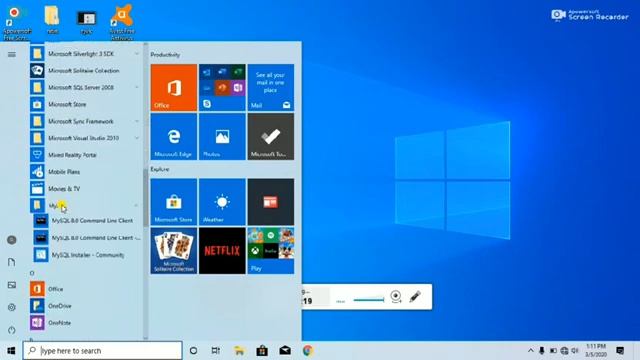This screenshot has width=640, height=360.
Task: Open network settings tray icon
Action: 564,350
